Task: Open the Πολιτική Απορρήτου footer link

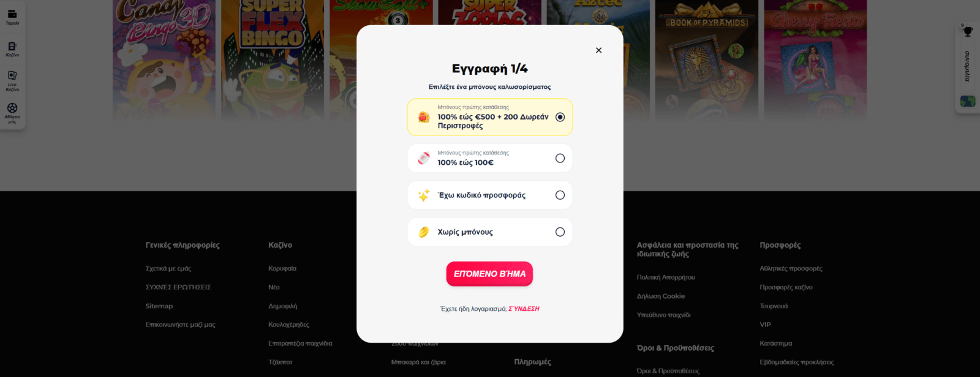Action: [x=666, y=277]
